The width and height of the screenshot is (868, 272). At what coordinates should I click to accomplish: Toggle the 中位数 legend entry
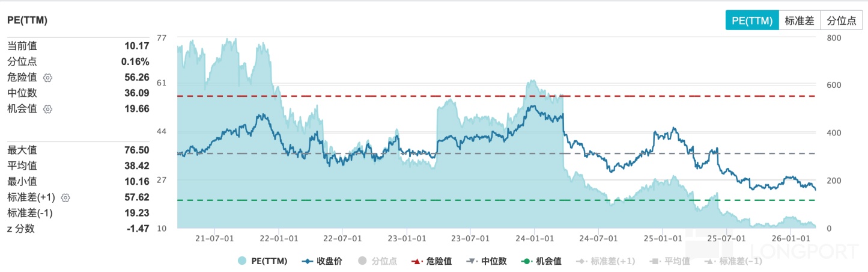pos(487,261)
